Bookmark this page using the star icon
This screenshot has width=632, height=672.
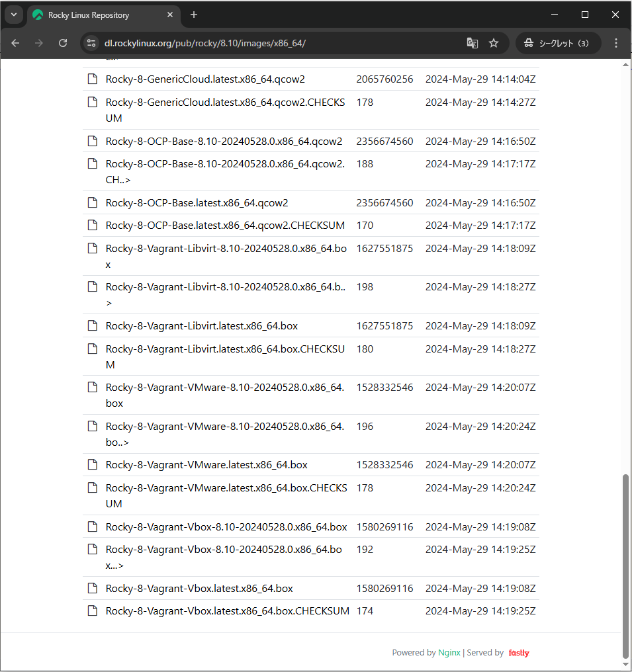click(493, 42)
